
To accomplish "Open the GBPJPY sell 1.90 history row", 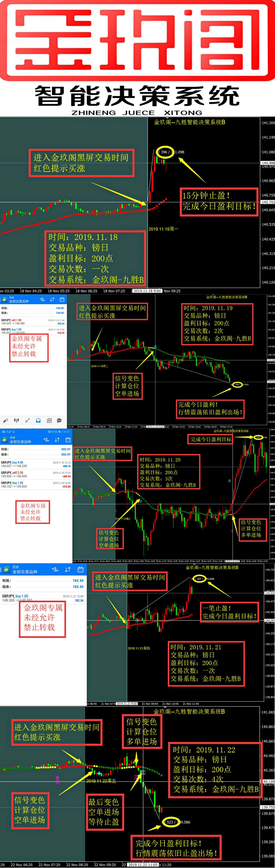I will click(x=33, y=322).
